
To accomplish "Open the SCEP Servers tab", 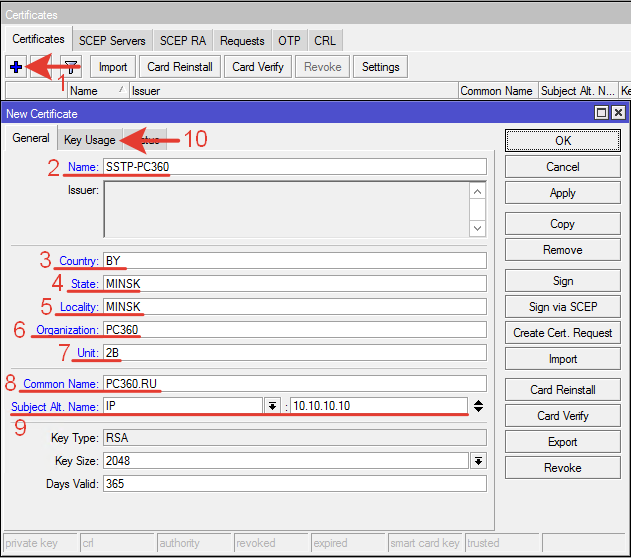I will coord(112,41).
